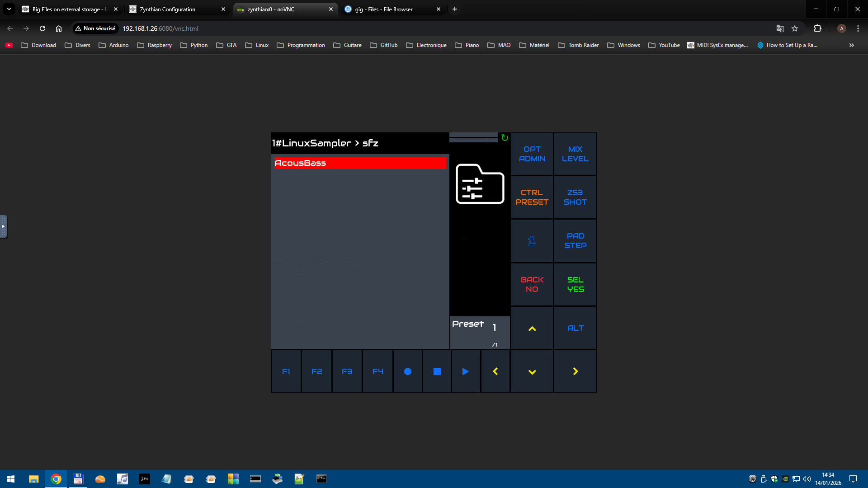Open the browser tab search dropdown
This screenshot has height=488, width=868.
[9, 9]
